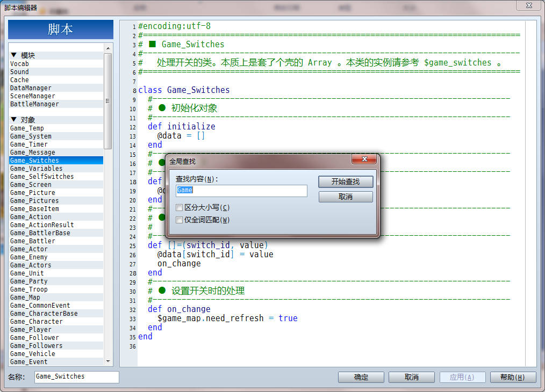545x392 pixels.
Task: Click the 名称 field with Game_Switches
Action: point(77,377)
